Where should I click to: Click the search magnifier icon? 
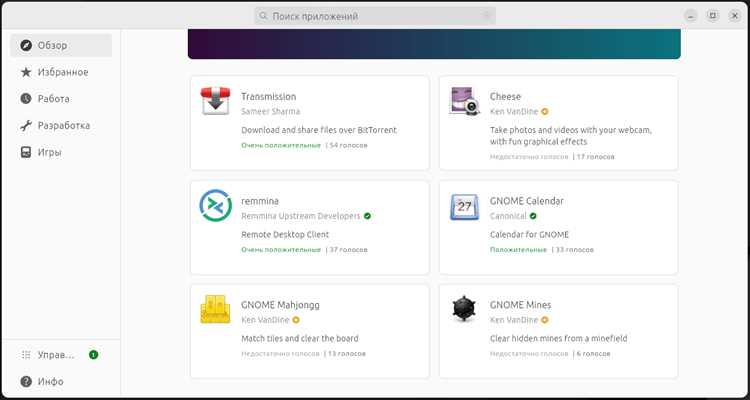pyautogui.click(x=263, y=16)
